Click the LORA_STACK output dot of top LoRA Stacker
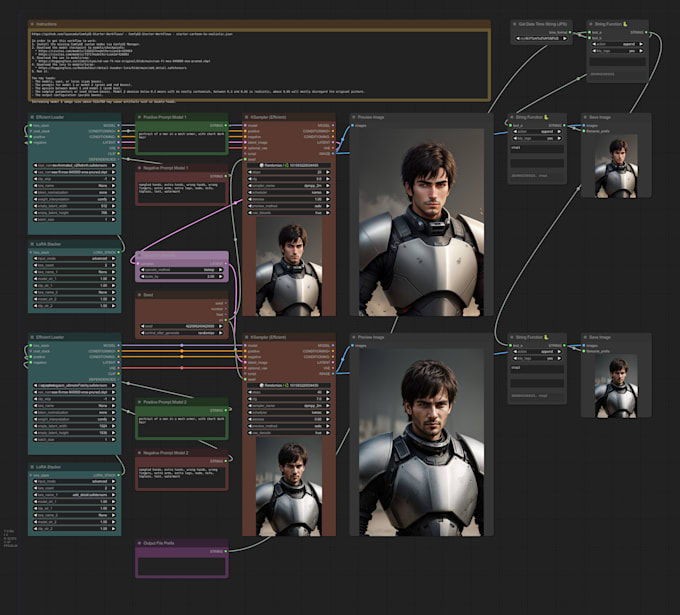Viewport: 680px width, 615px height. point(118,252)
